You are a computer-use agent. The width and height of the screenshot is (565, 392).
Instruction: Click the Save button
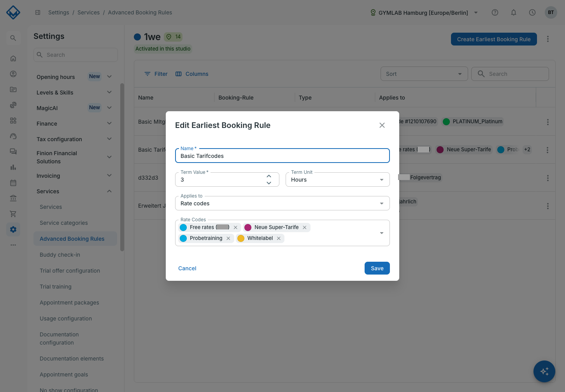[x=377, y=268]
